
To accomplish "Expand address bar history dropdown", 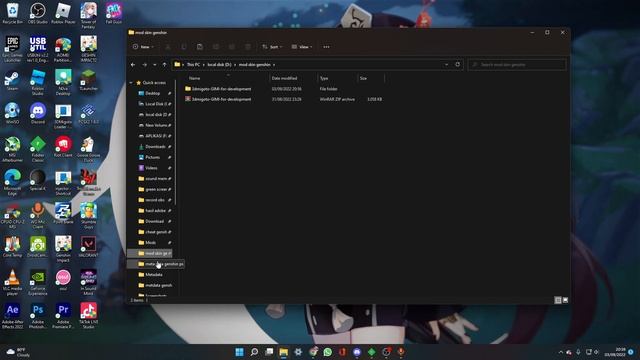I will [447, 64].
